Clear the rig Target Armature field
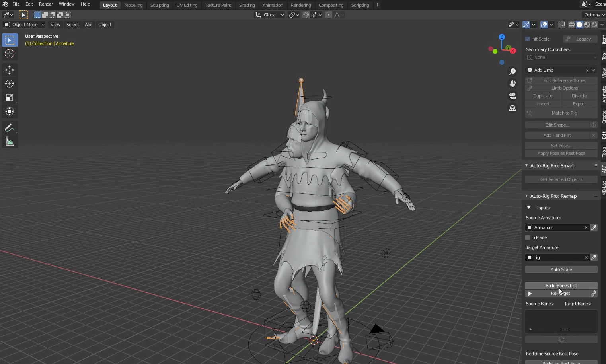Viewport: 606px width, 364px height. pyautogui.click(x=586, y=257)
